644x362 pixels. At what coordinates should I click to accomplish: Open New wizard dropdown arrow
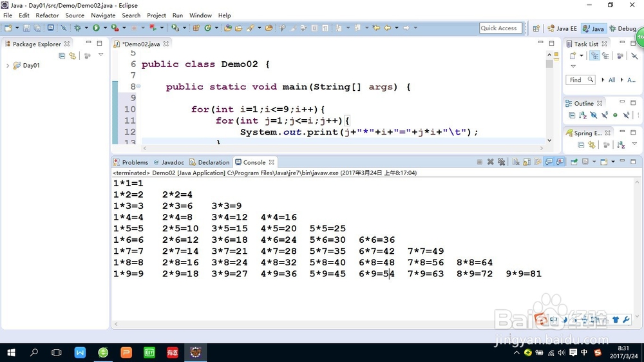pyautogui.click(x=17, y=28)
